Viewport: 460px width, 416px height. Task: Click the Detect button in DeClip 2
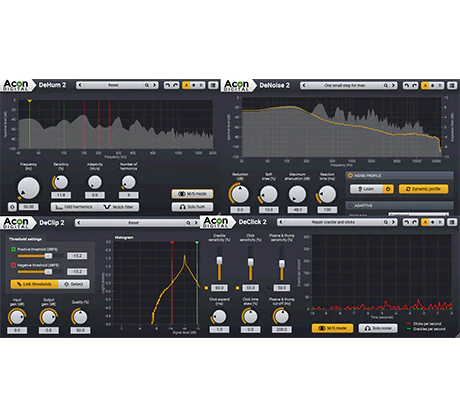pos(74,284)
